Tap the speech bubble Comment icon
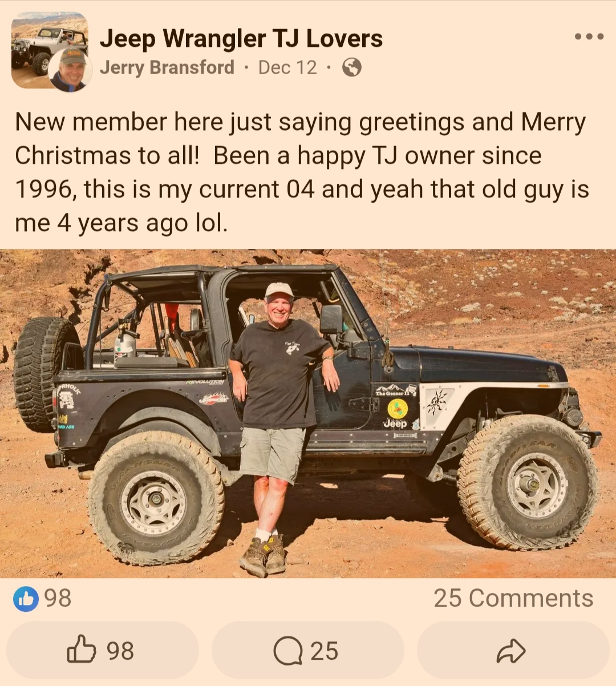The height and width of the screenshot is (686, 616). 287,651
